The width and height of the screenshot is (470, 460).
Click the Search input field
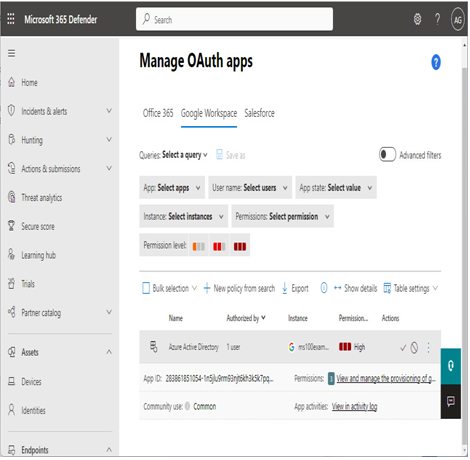[234, 19]
